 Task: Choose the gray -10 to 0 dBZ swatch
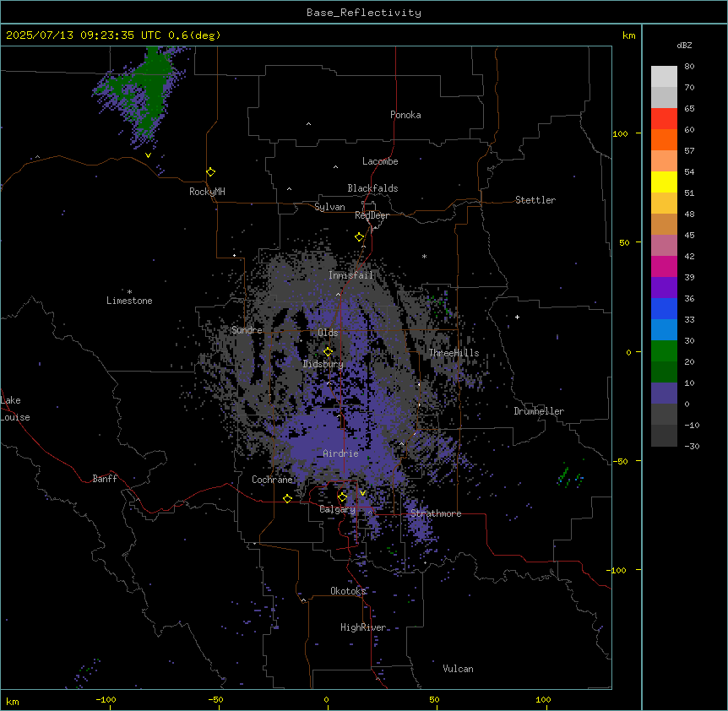(x=664, y=415)
